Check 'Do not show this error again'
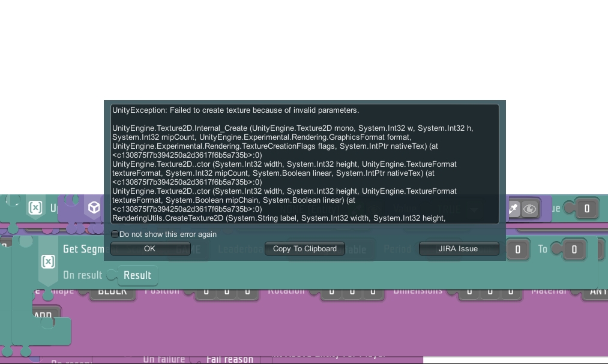 pos(115,234)
